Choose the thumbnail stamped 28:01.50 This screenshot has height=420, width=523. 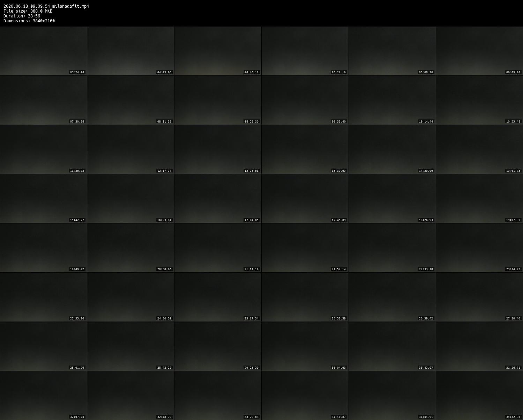(x=43, y=346)
